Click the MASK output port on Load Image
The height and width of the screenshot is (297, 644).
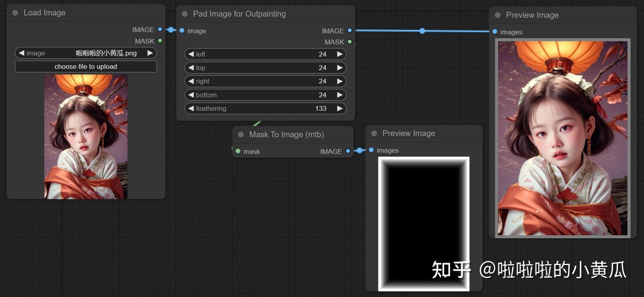point(160,41)
